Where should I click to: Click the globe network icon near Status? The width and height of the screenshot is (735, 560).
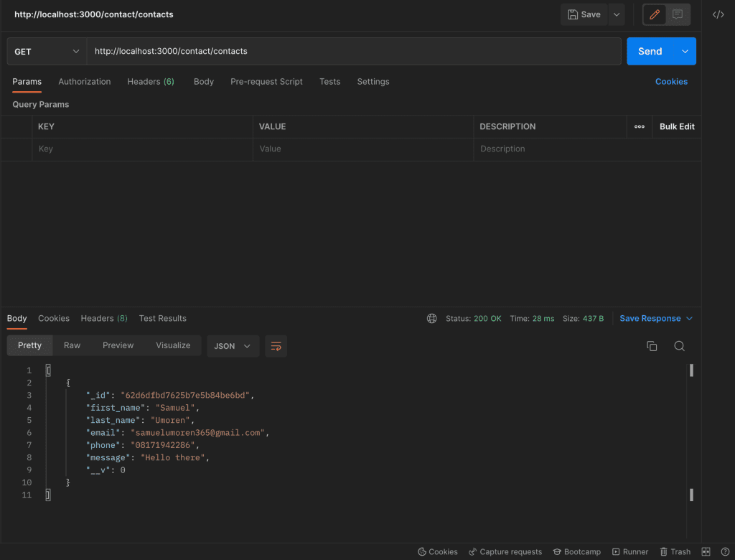pos(431,319)
